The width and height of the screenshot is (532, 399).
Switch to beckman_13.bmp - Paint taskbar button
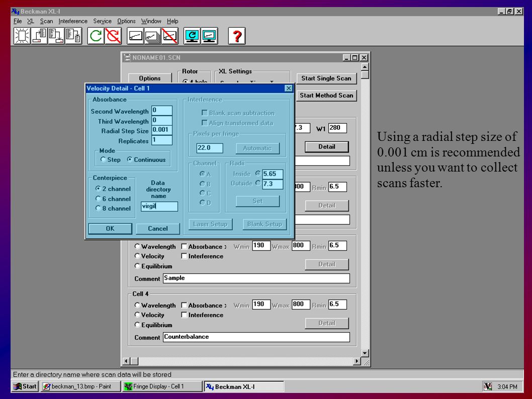coord(81,386)
